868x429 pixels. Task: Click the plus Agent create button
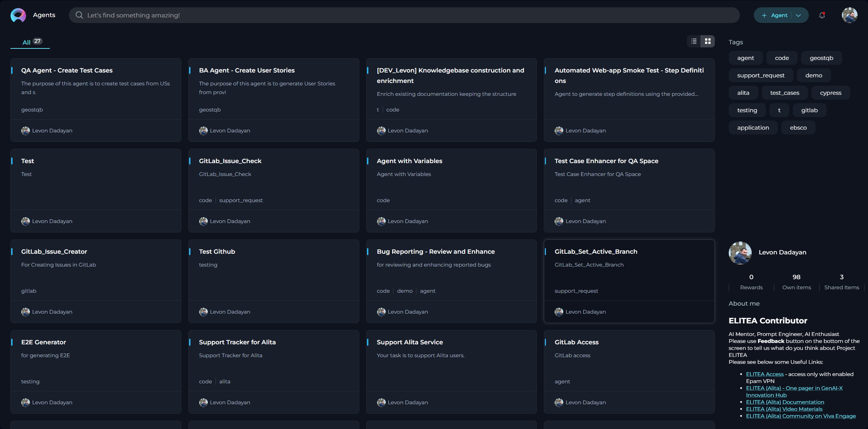pos(774,15)
